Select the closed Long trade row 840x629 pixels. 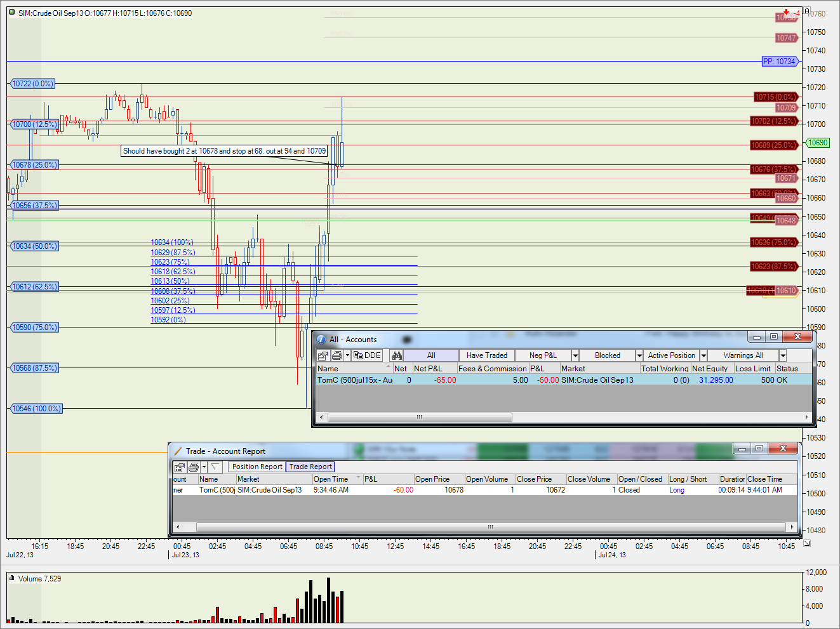tap(484, 490)
